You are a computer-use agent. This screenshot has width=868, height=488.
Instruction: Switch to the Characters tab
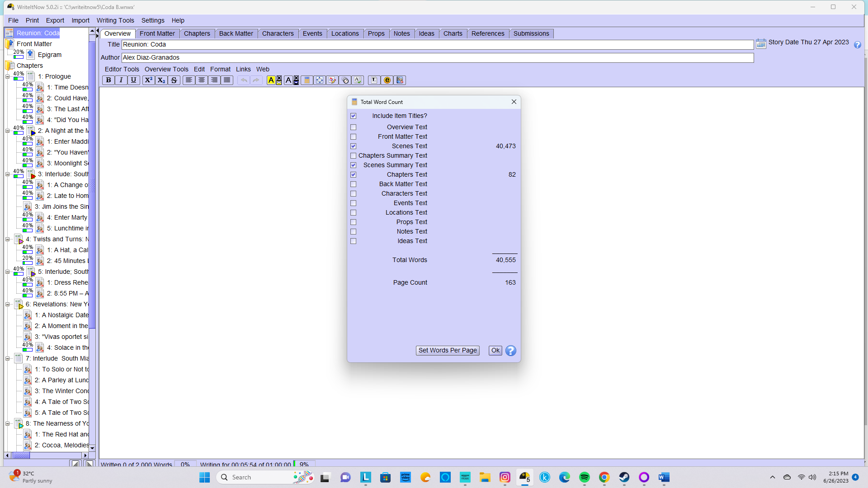coord(278,33)
